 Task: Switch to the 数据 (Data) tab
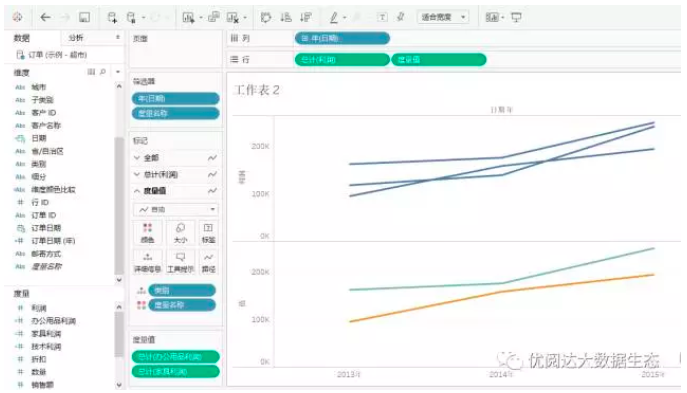(x=21, y=38)
